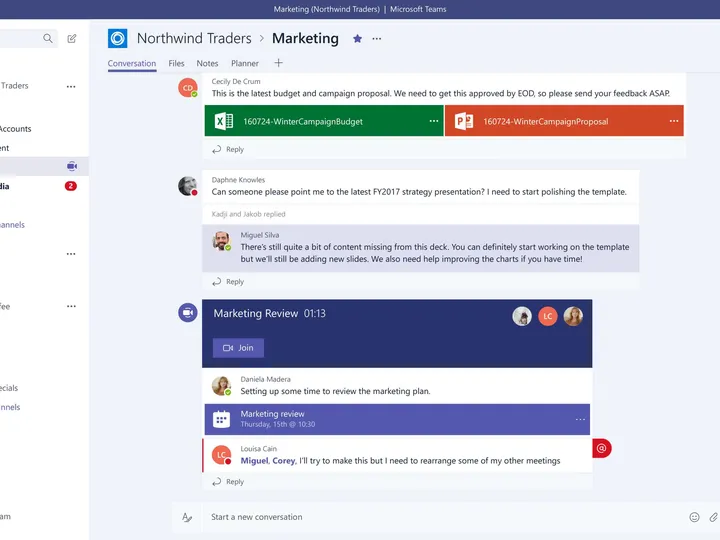720x540 pixels.
Task: Reply to the Marketing Review thread
Action: click(x=228, y=482)
